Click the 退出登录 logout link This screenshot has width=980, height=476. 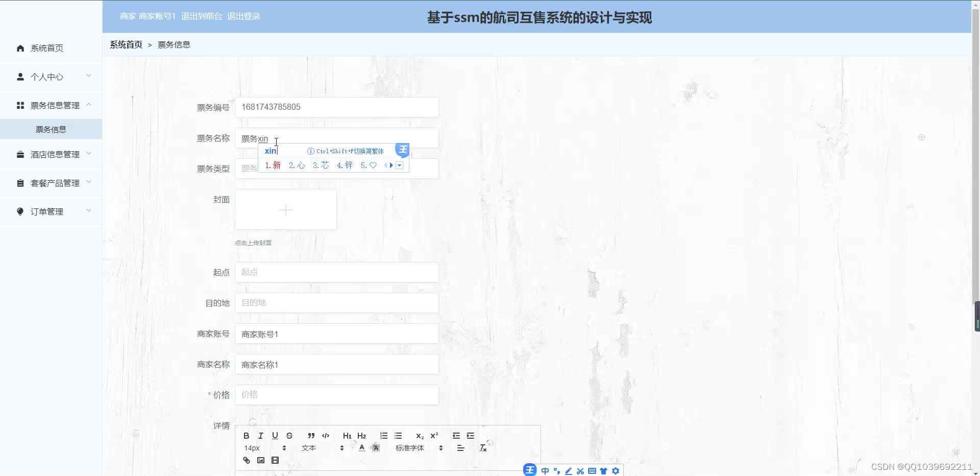click(243, 16)
